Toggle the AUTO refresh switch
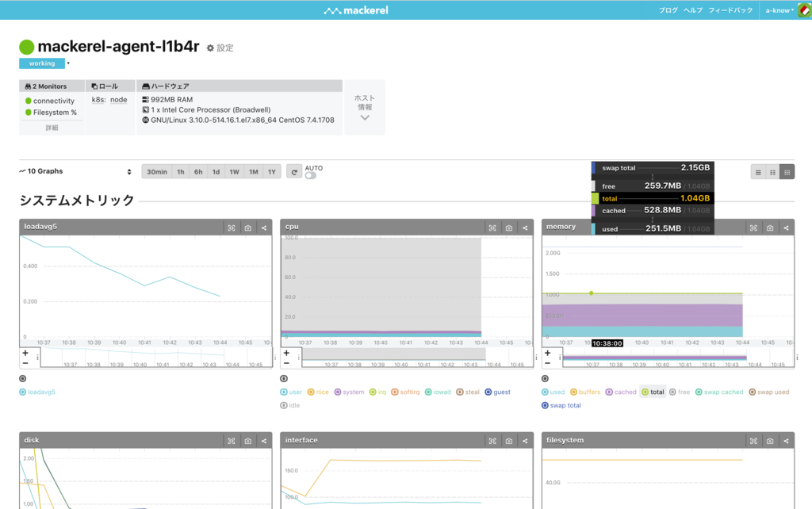 tap(310, 175)
